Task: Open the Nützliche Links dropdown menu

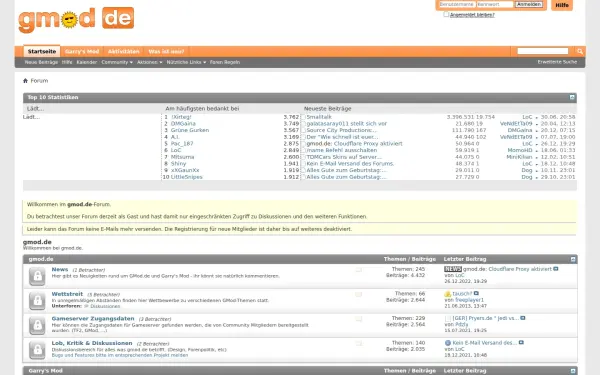Action: click(186, 62)
